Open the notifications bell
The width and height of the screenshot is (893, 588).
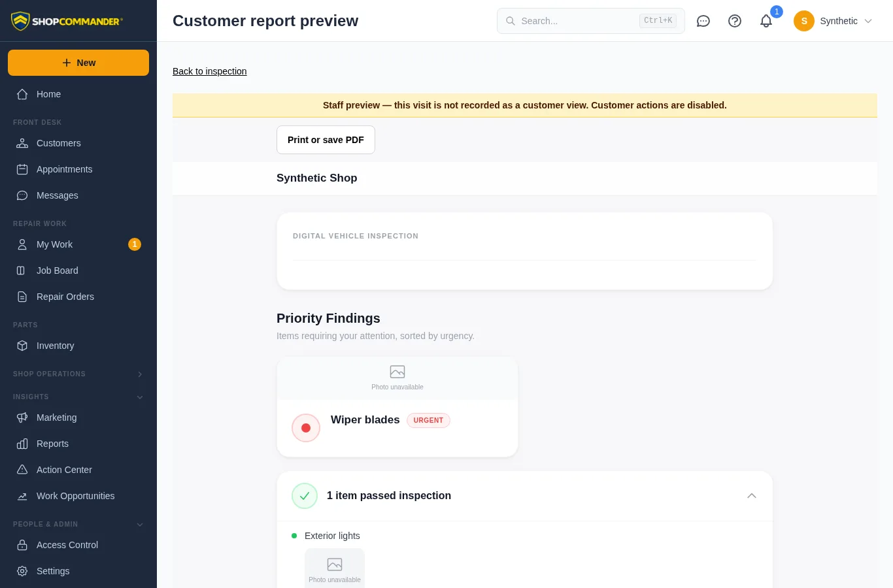click(766, 21)
